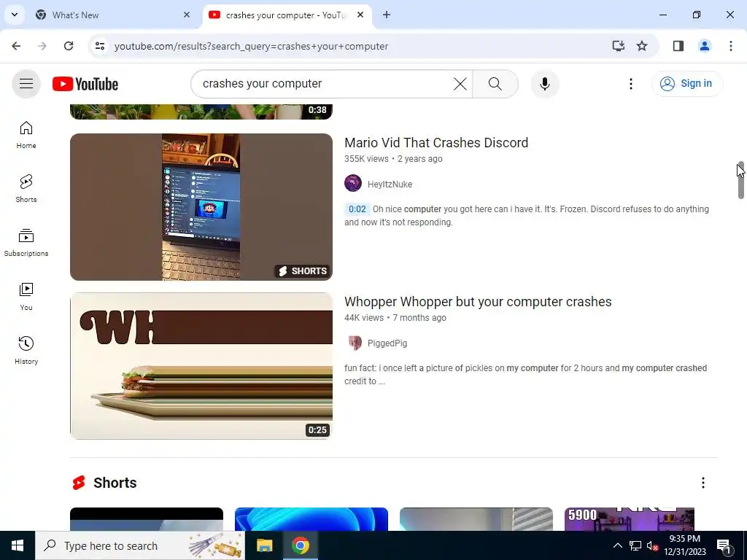Play the Mario Discord video thumbnail

(x=201, y=206)
